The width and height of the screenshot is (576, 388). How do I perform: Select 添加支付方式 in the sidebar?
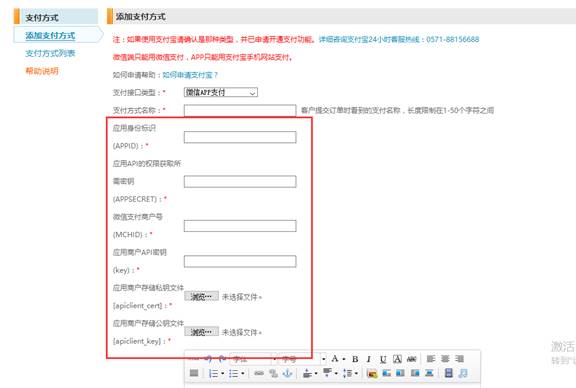click(x=50, y=36)
